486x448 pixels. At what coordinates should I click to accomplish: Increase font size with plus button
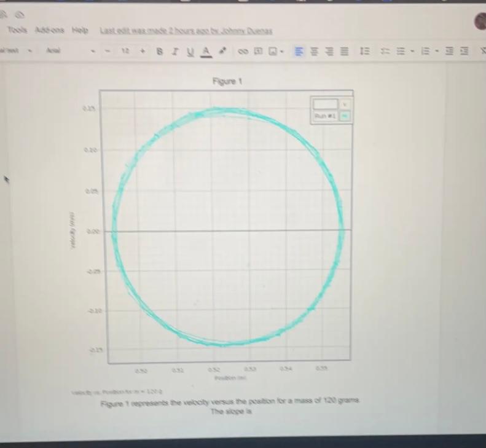point(143,51)
